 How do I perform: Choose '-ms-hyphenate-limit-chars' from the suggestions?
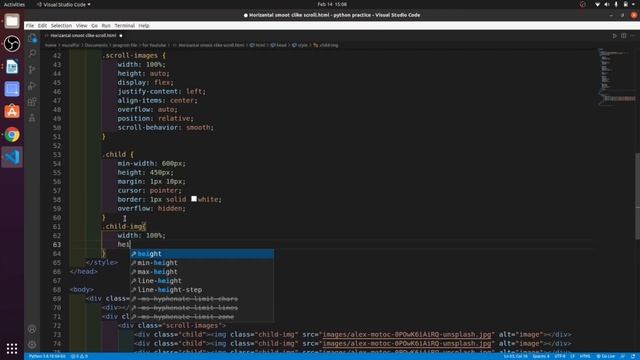(x=202, y=299)
